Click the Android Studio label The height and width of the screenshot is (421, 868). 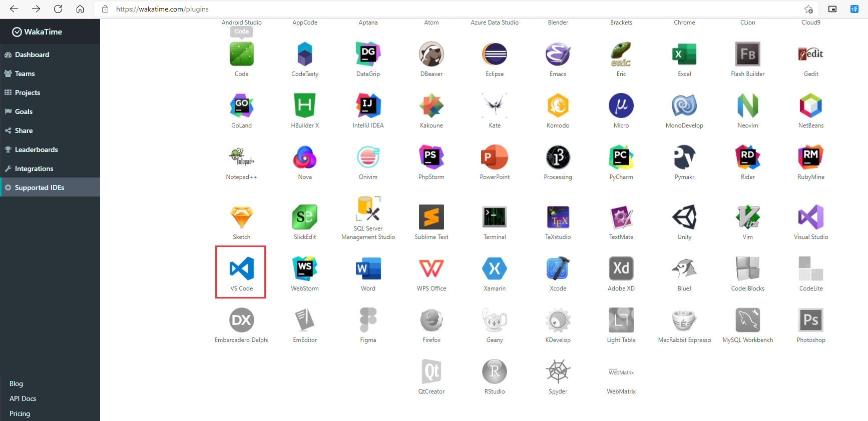tap(241, 22)
